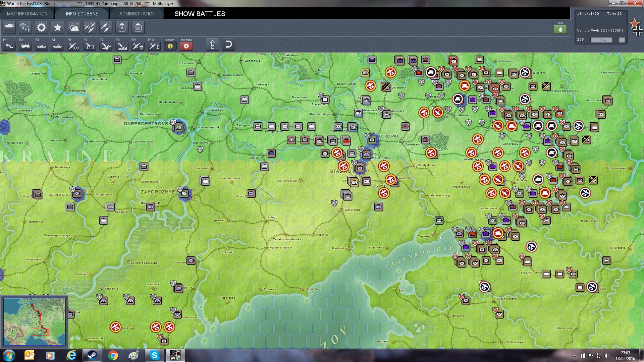644x362 pixels.
Task: Select F5 air recon mode
Action: 73,46
